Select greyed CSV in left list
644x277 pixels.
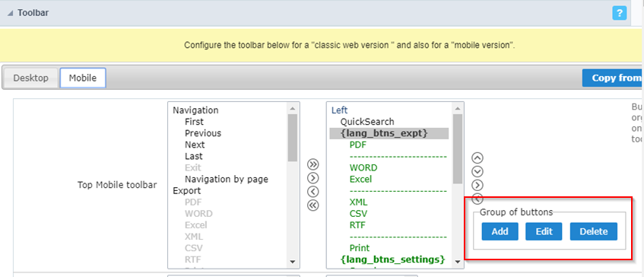[193, 248]
